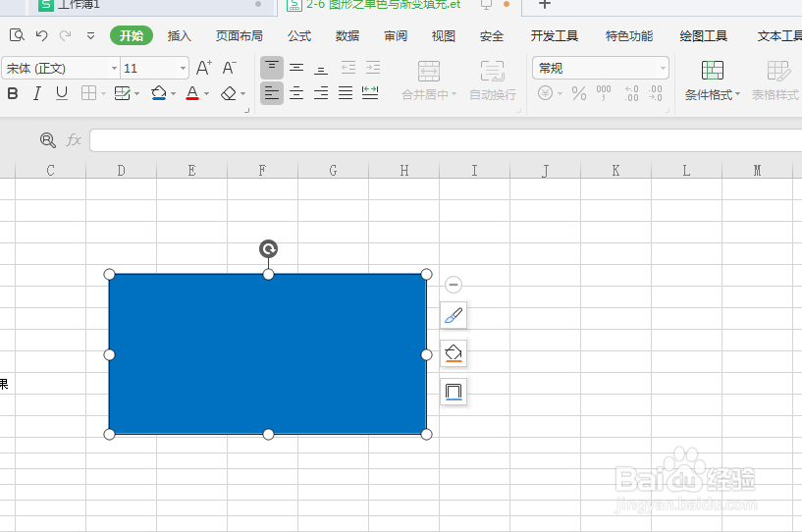Screen dimensions: 802x532
Task: Undo the last action
Action: (41, 35)
